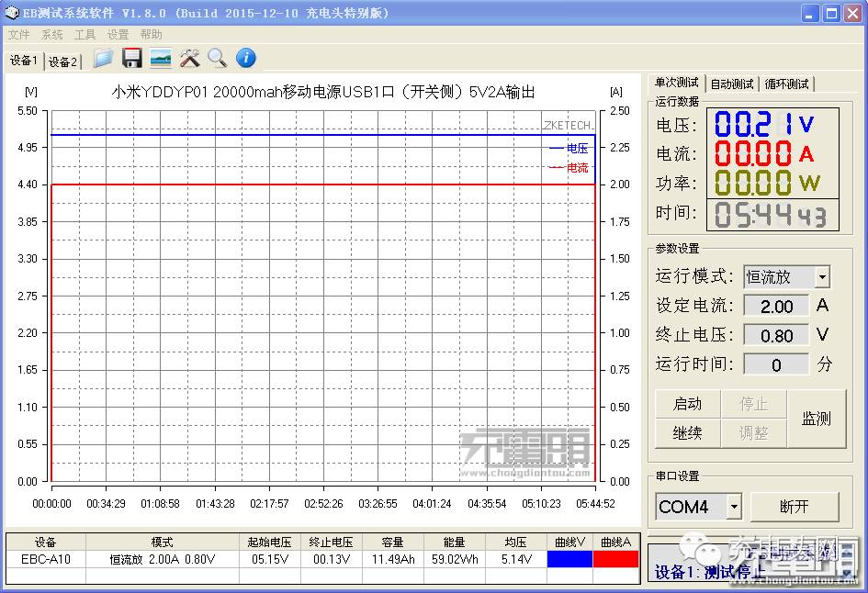Click the 设定电流 field showing 2.00

(776, 306)
